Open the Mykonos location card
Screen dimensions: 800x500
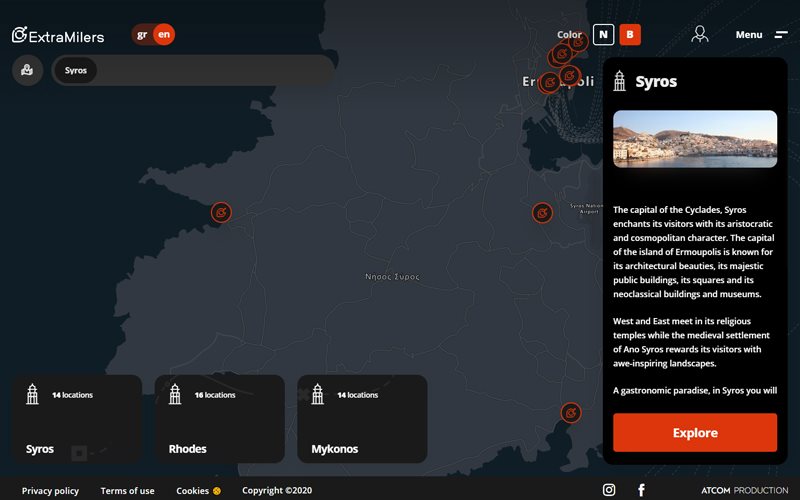(362, 419)
